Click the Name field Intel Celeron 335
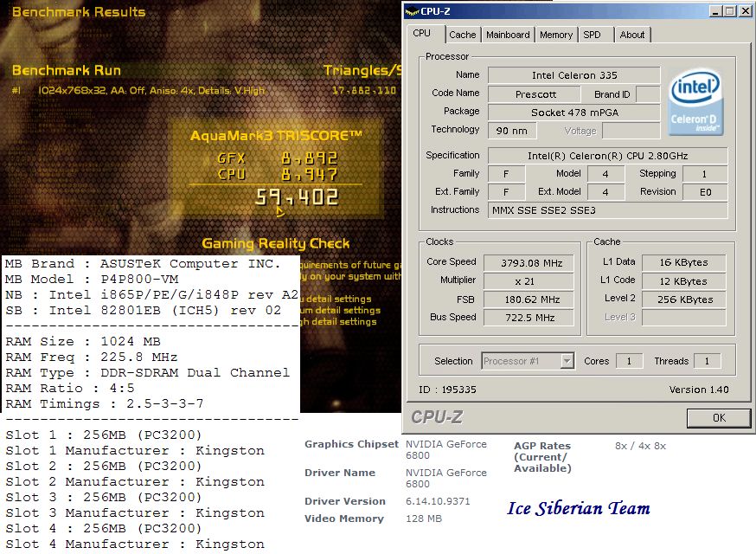Screen dimensions: 756x554 tap(573, 75)
